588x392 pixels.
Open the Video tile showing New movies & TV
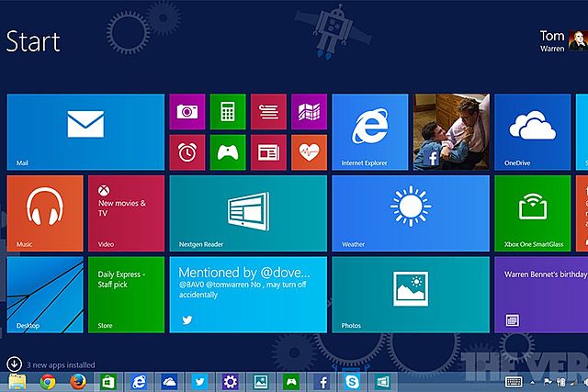(126, 213)
